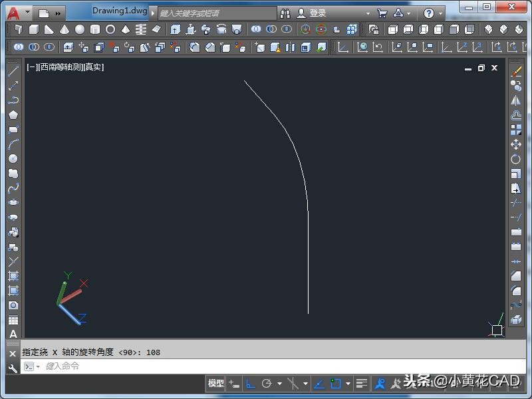Open the Help dropdown arrow

441,13
